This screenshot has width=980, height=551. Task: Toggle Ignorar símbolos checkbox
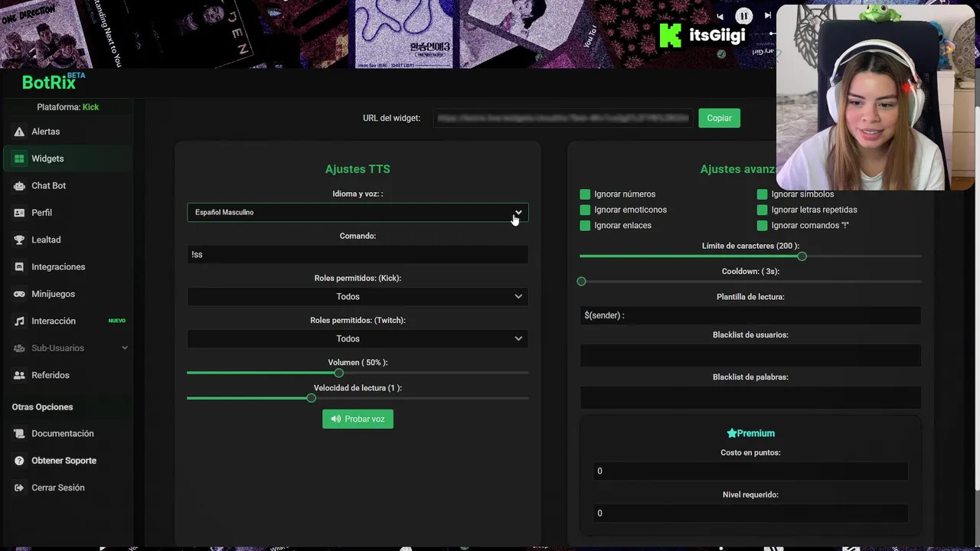[762, 194]
